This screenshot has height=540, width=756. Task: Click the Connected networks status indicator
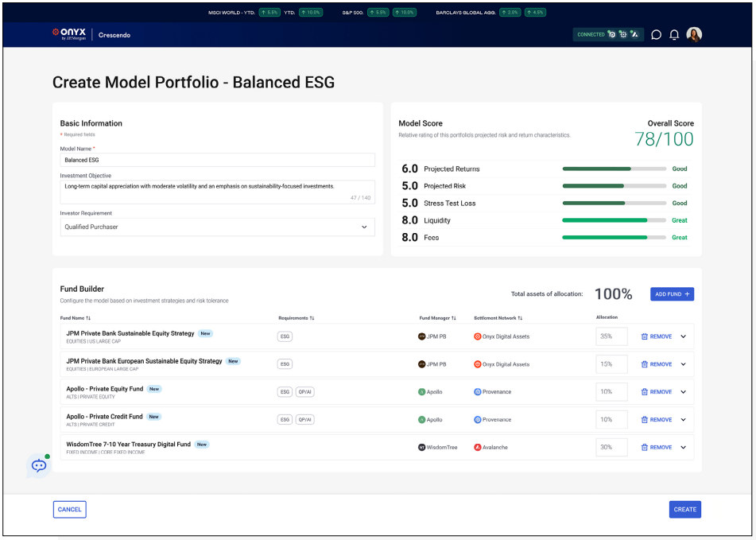pos(607,35)
